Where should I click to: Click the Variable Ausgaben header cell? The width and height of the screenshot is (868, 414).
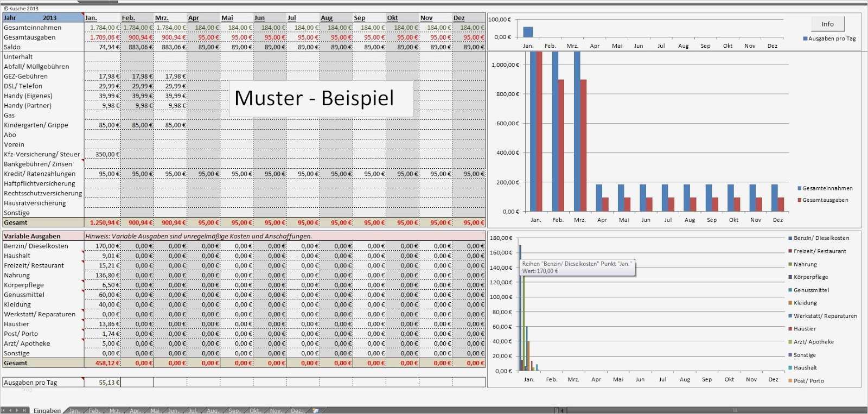[x=43, y=236]
